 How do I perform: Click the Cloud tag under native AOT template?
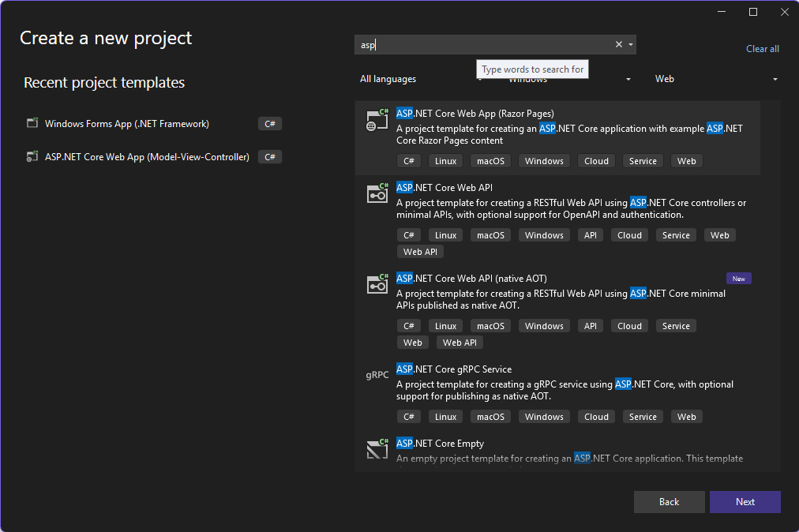[x=630, y=326]
